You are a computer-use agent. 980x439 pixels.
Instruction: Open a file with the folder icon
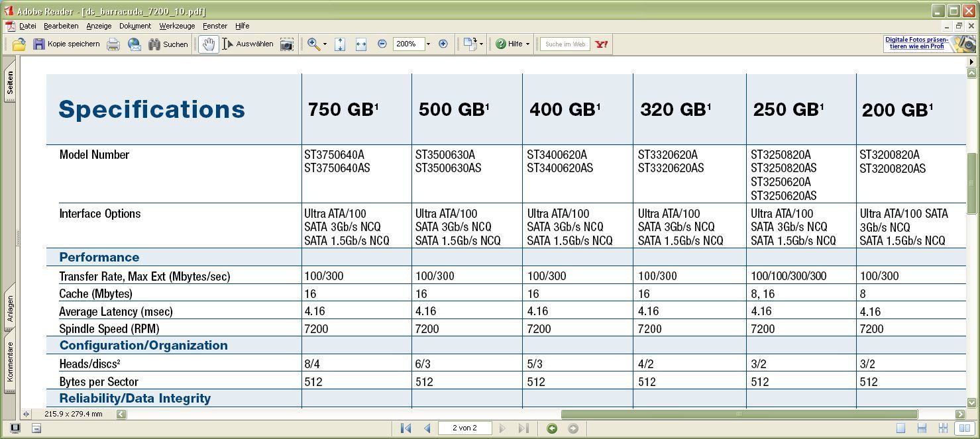[19, 44]
